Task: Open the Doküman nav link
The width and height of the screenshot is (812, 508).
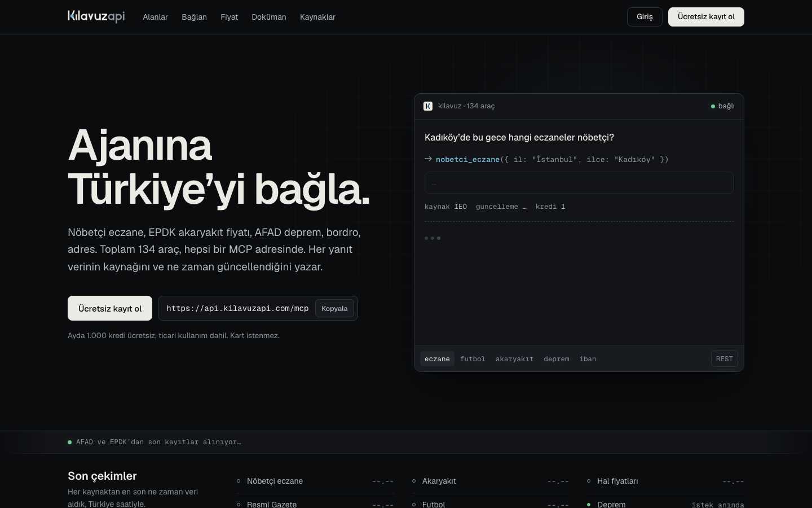Action: [269, 17]
